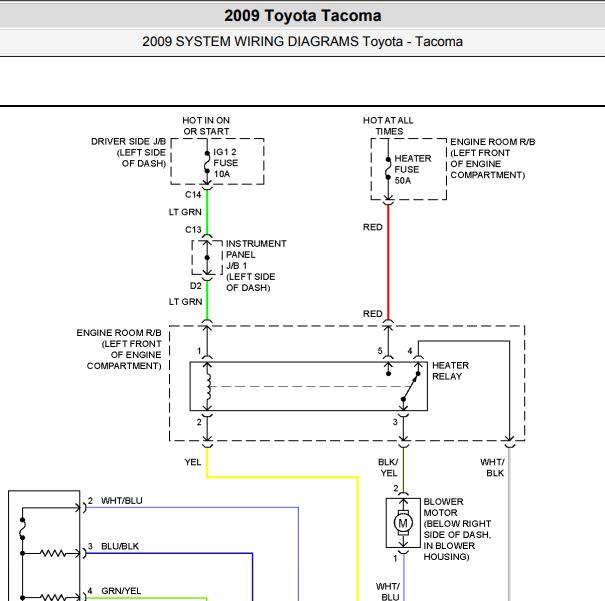Click connector label C14
Screen dimensions: 605x601
pos(193,194)
